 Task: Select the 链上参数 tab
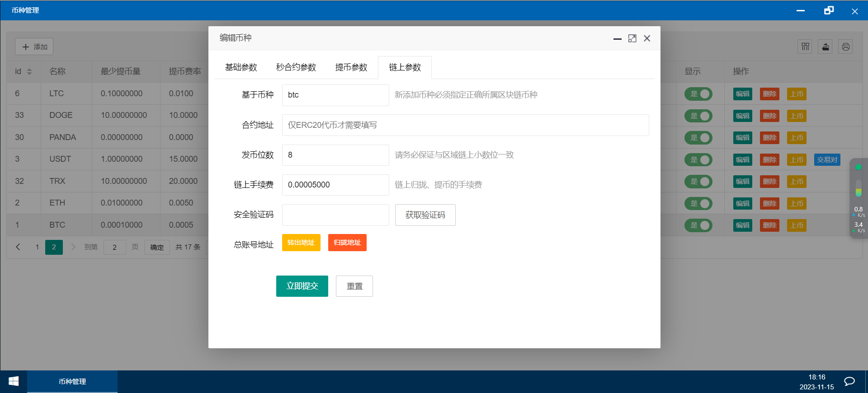[x=405, y=67]
